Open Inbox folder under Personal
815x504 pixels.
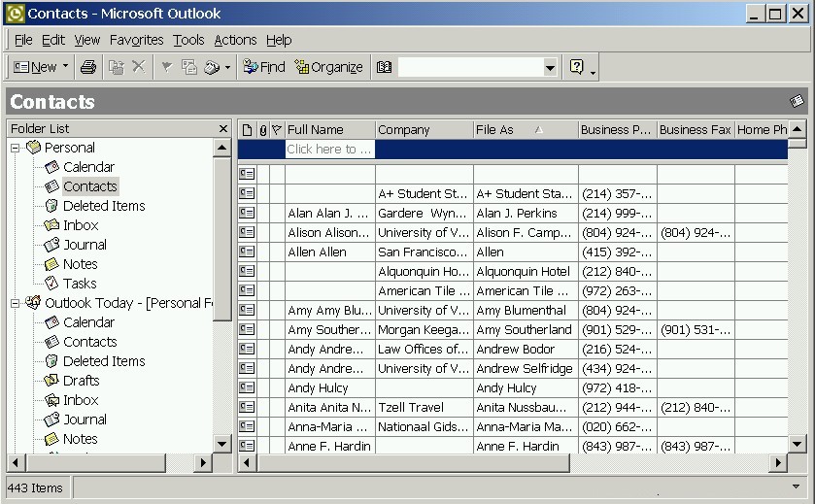coord(81,225)
